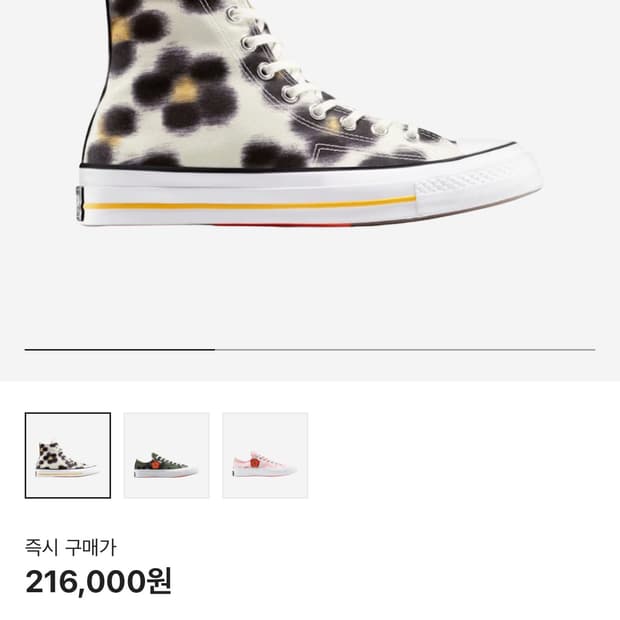The width and height of the screenshot is (620, 620).
Task: Click the black piping along the foxing
Action: pos(300,170)
